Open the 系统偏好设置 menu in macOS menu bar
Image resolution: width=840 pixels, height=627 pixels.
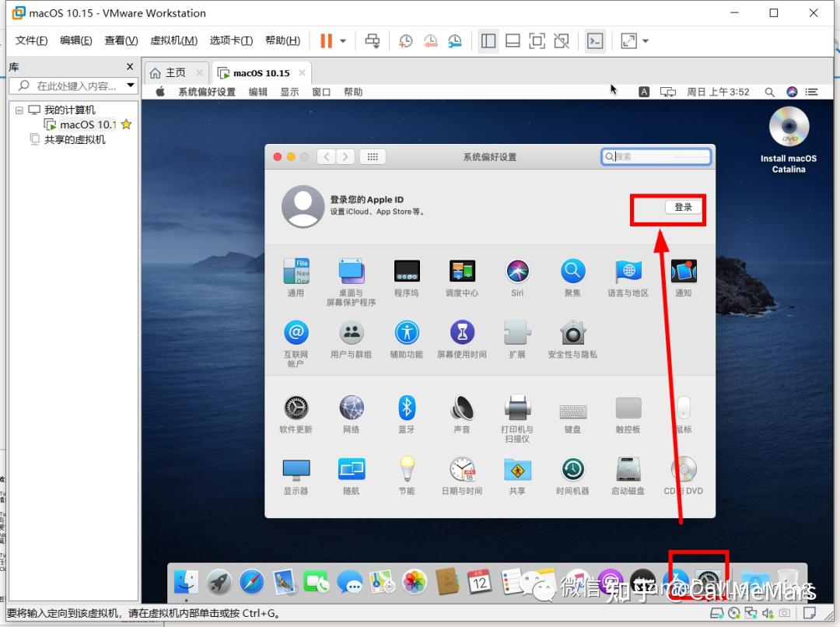(207, 92)
